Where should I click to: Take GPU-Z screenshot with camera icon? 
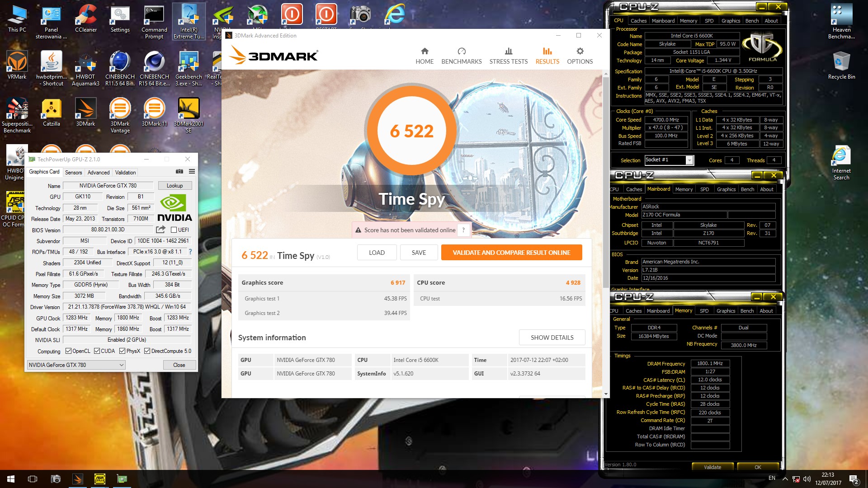point(179,172)
